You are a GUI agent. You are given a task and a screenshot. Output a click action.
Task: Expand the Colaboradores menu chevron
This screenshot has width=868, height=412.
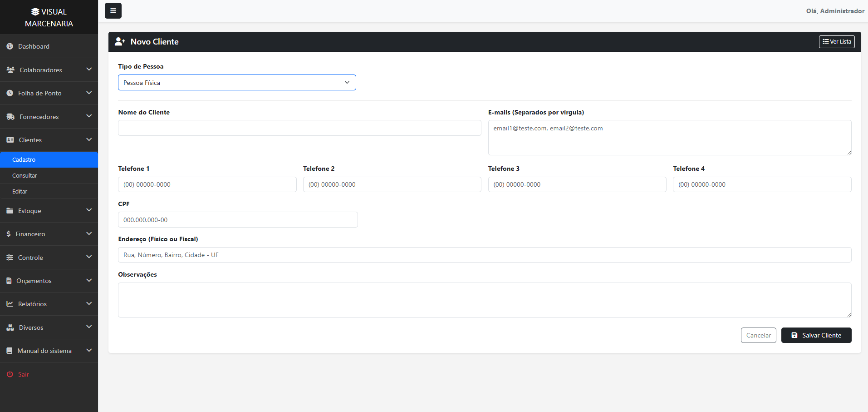click(89, 69)
